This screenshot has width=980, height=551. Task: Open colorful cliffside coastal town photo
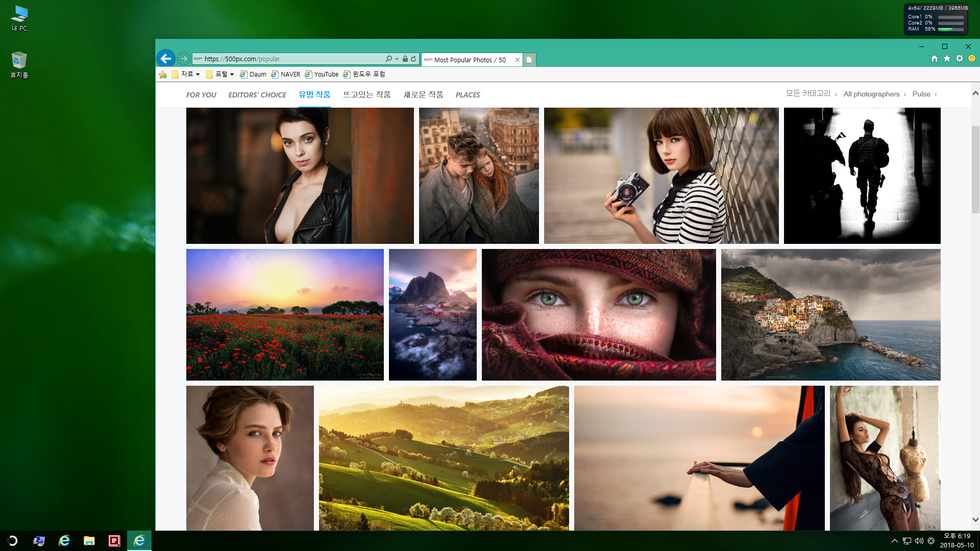pyautogui.click(x=831, y=315)
